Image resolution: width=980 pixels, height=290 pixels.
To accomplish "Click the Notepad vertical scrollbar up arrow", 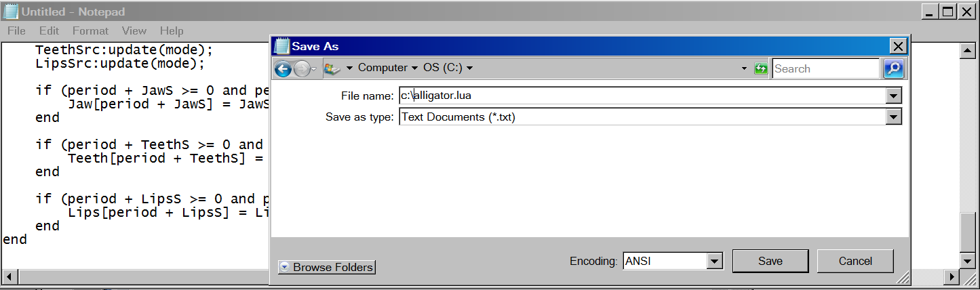I will [x=968, y=51].
